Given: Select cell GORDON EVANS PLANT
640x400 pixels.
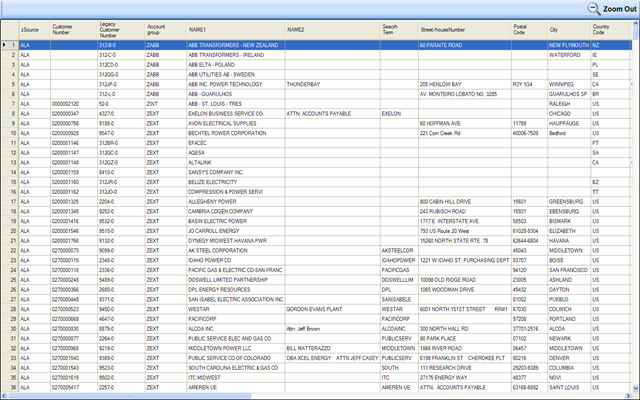Looking at the screenshot, I should pyautogui.click(x=332, y=309).
